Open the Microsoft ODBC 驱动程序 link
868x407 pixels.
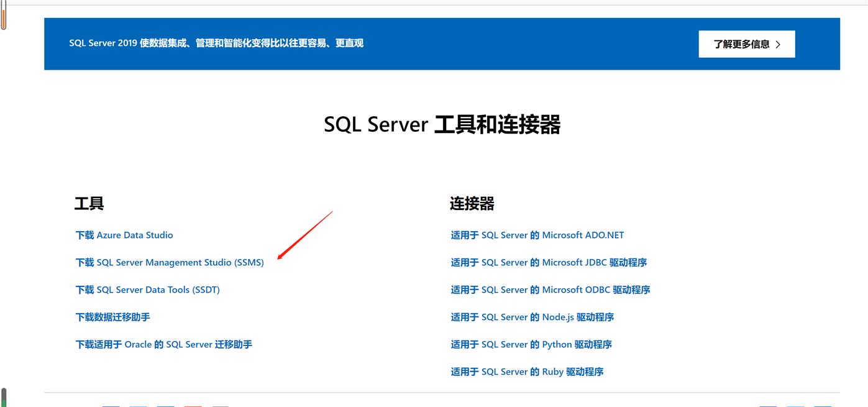click(550, 290)
